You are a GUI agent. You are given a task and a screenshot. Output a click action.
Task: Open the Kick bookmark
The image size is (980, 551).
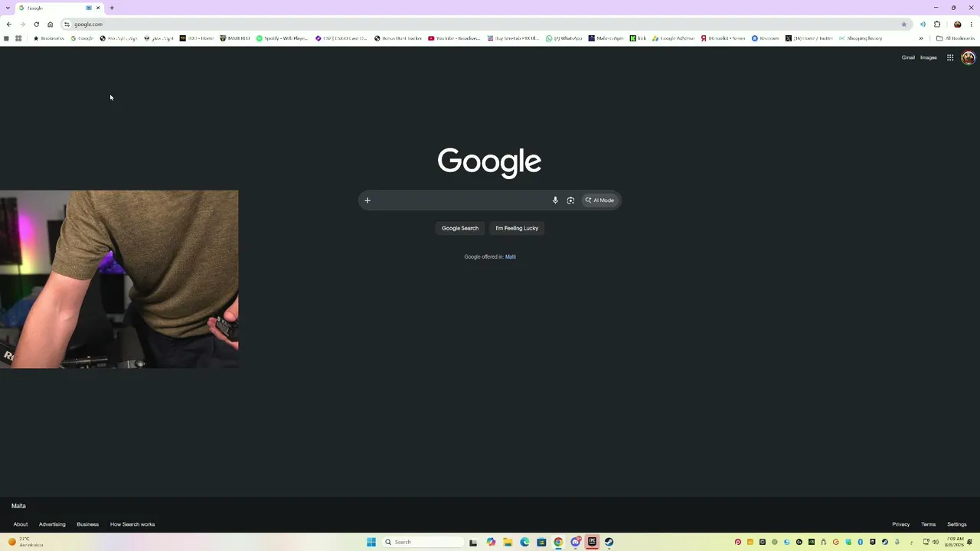pos(638,38)
